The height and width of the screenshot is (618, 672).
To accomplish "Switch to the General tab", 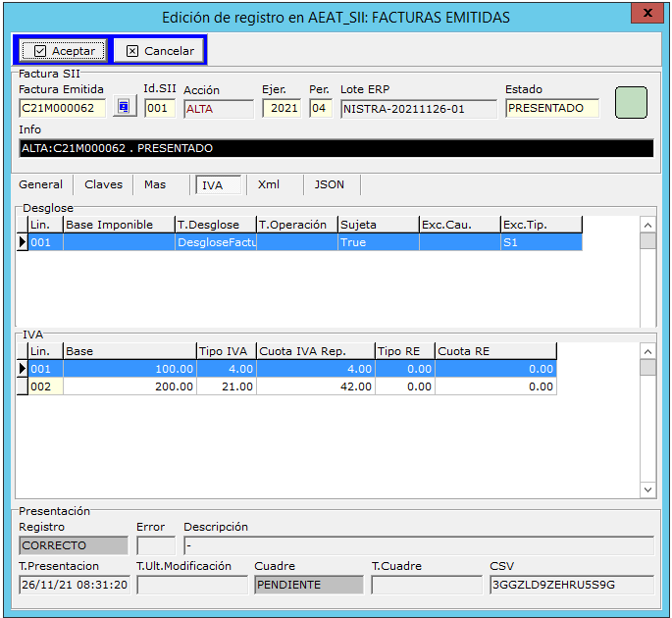I will pyautogui.click(x=41, y=184).
